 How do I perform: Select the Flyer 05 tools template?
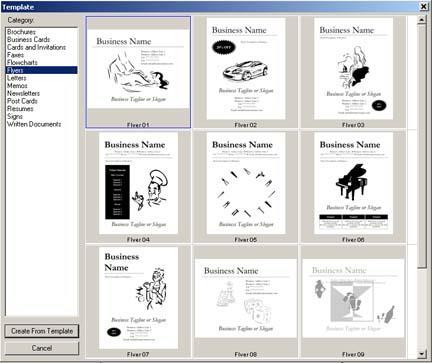[x=246, y=187]
